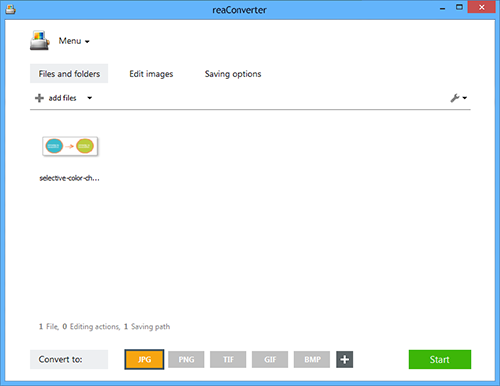The width and height of the screenshot is (500, 386).
Task: Expand the add files dropdown arrow
Action: point(89,98)
